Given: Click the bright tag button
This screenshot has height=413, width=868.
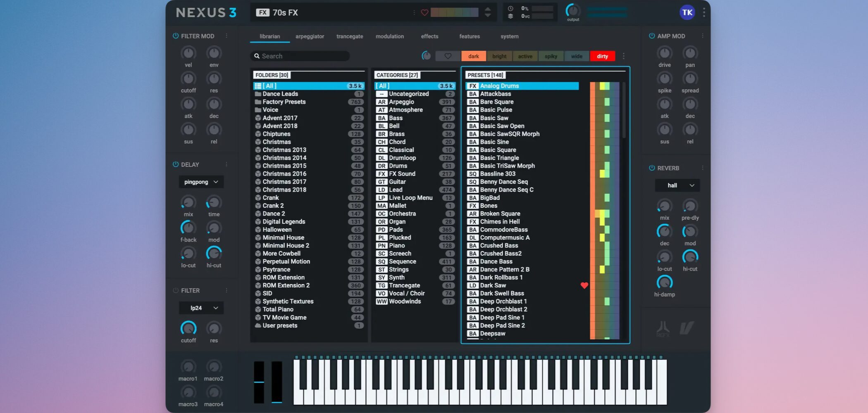Looking at the screenshot, I should point(499,56).
